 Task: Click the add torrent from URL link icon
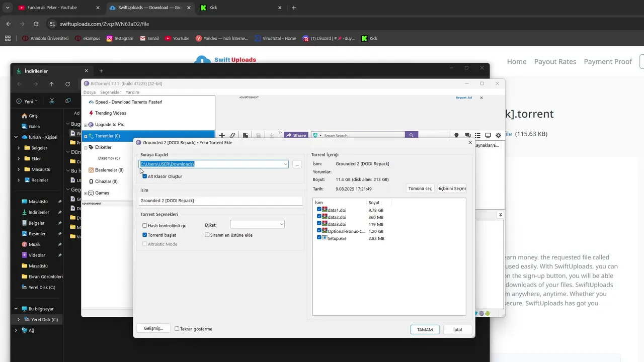(232, 135)
